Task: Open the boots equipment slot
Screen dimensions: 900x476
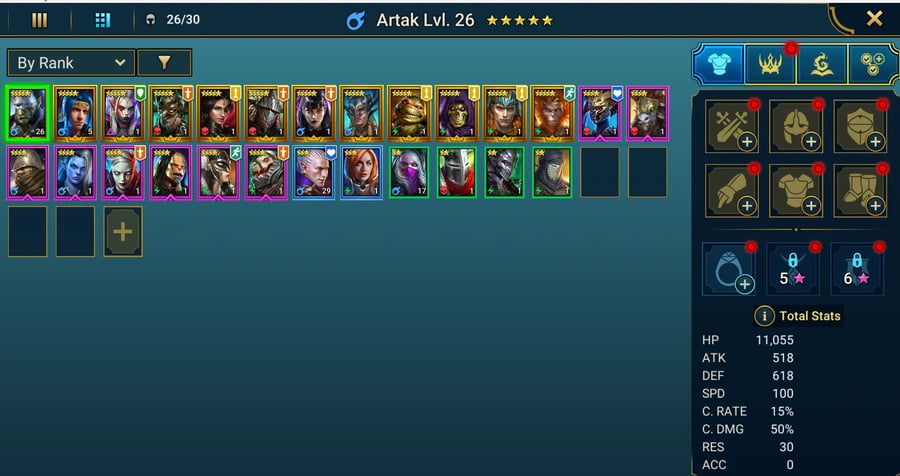Action: (x=860, y=191)
